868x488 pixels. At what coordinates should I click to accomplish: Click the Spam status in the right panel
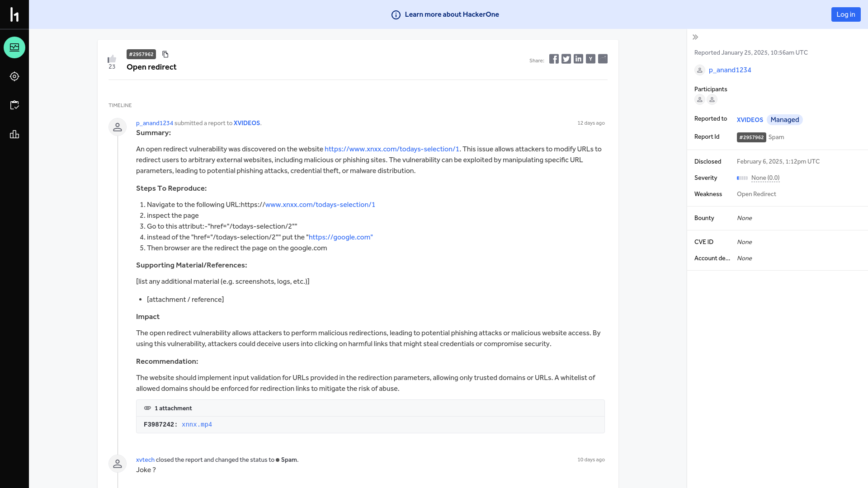(776, 137)
